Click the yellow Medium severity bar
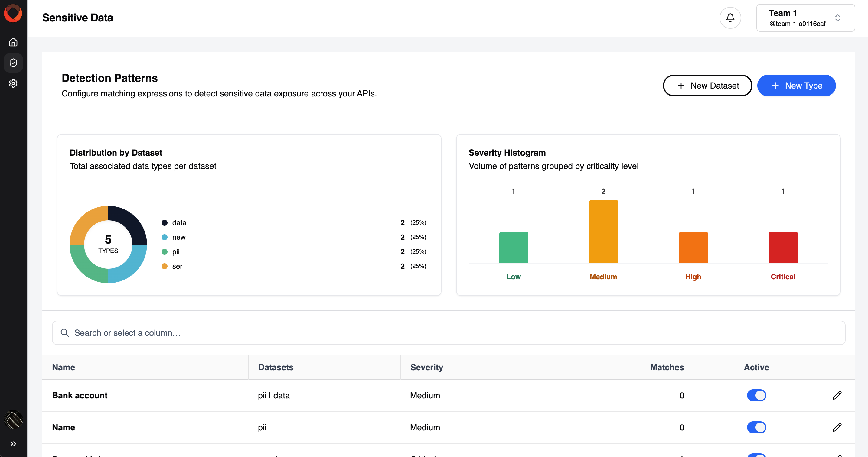The image size is (868, 457). click(x=603, y=231)
